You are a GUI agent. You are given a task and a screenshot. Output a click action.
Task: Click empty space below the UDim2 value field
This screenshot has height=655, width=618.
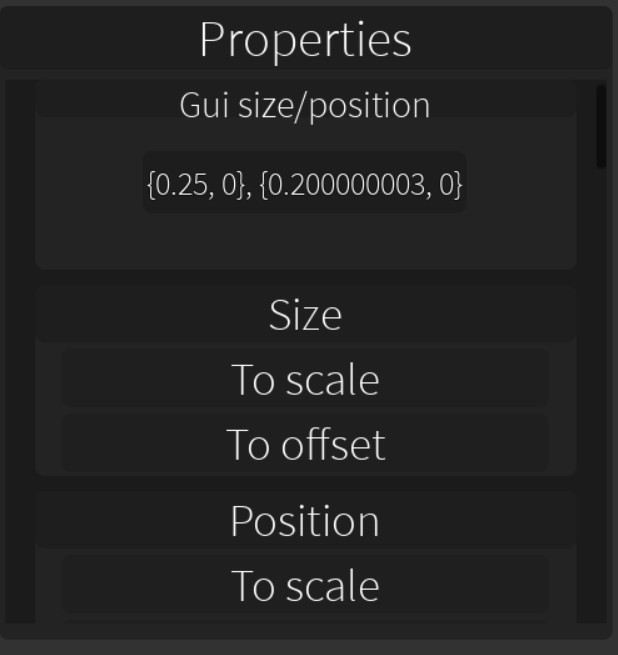pyautogui.click(x=305, y=242)
